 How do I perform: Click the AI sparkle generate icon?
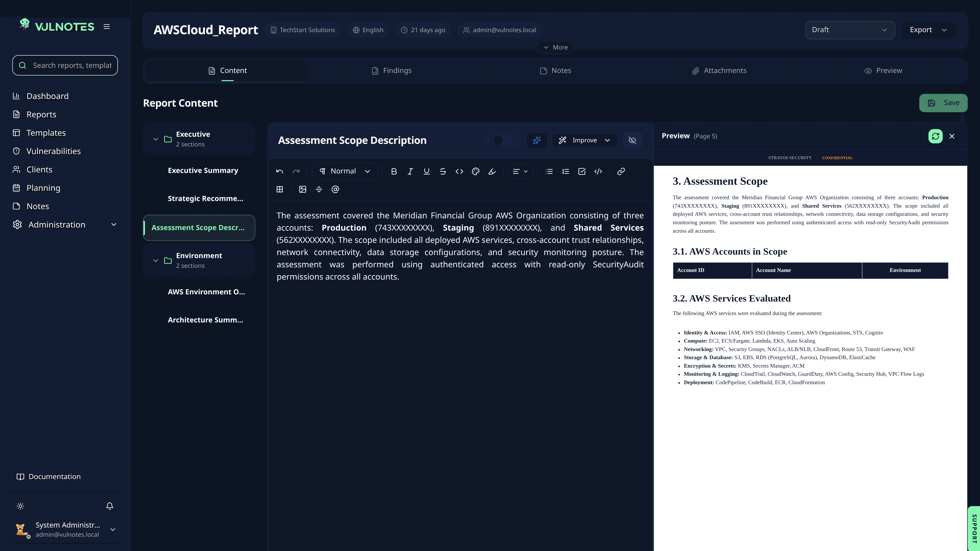(x=537, y=140)
